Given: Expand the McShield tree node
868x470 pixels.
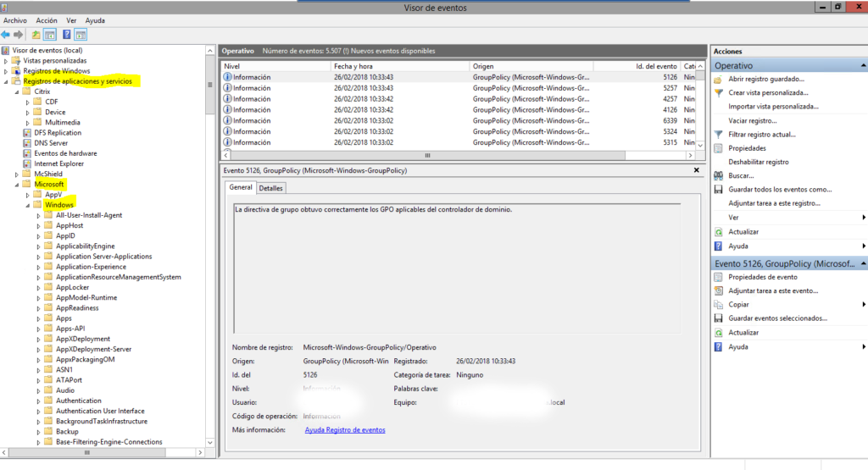Looking at the screenshot, I should click(x=17, y=174).
